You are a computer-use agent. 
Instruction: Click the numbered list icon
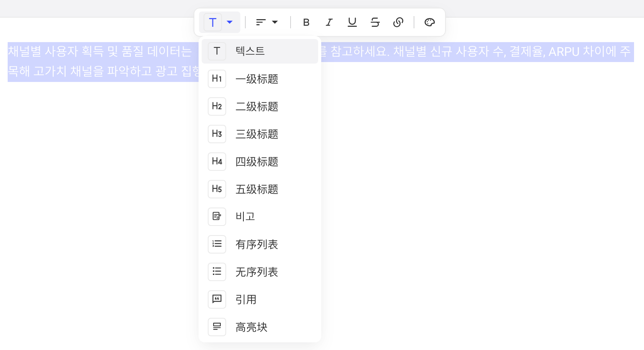(217, 244)
